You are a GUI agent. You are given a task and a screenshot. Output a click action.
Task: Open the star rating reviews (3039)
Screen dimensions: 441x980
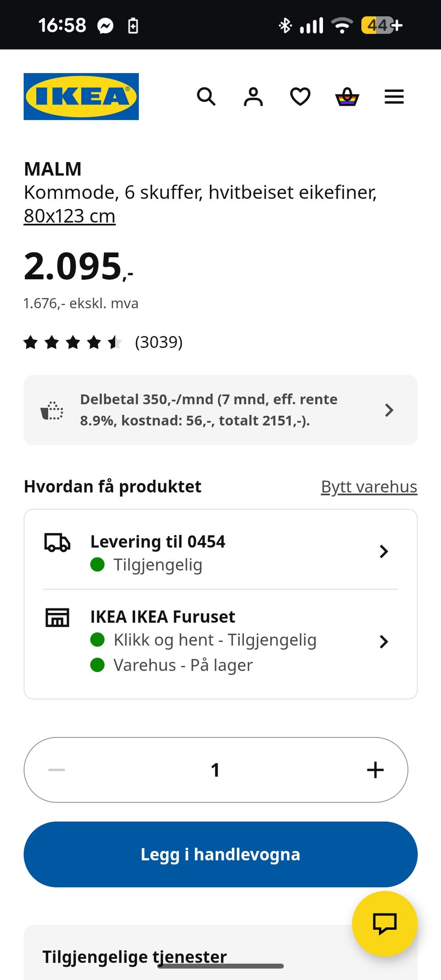[103, 342]
